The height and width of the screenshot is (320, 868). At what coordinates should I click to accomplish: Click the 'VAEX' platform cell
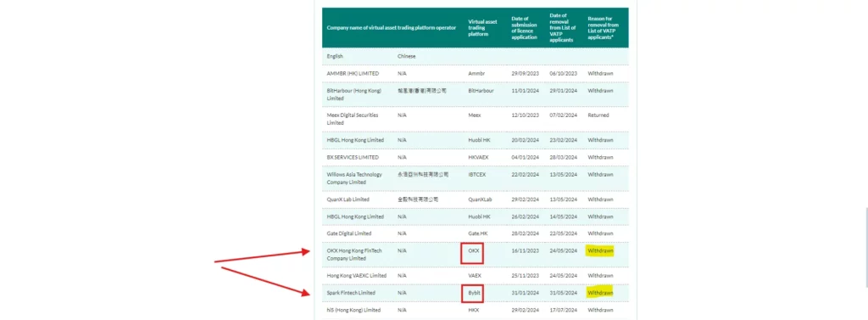coord(474,276)
